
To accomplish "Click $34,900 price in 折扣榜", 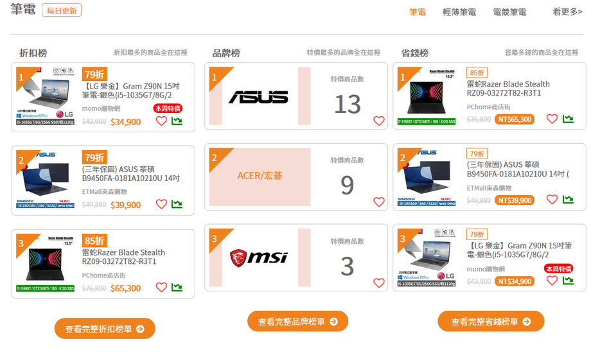I will (x=125, y=122).
